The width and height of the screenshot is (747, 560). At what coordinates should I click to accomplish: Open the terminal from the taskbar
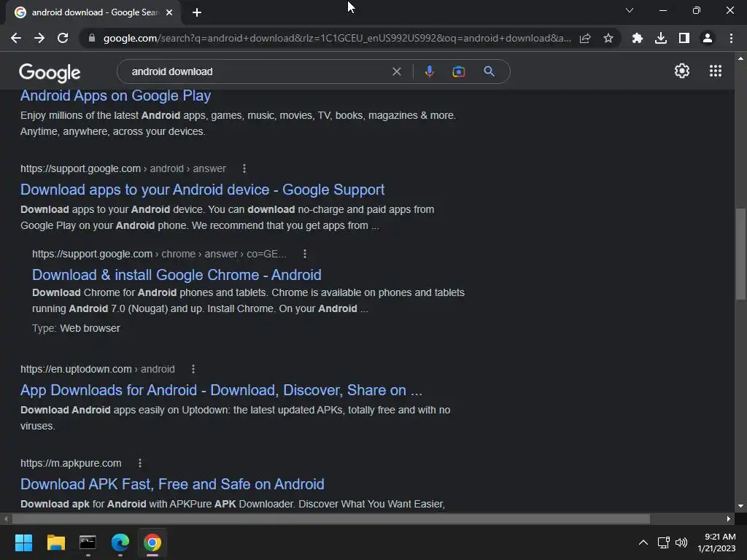click(x=88, y=542)
